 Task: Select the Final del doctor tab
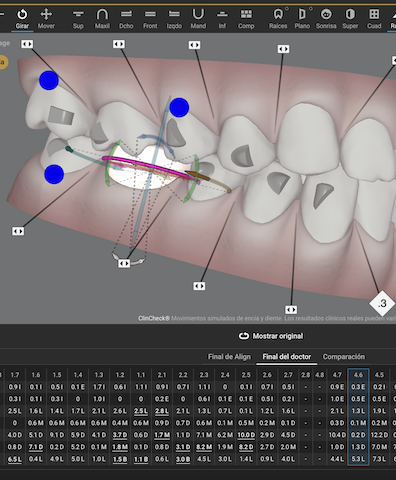(287, 357)
